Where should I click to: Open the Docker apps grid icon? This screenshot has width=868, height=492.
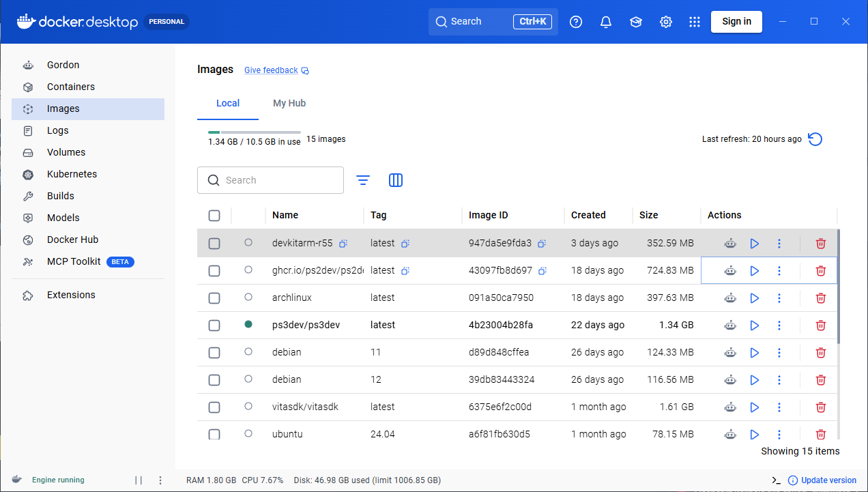695,22
